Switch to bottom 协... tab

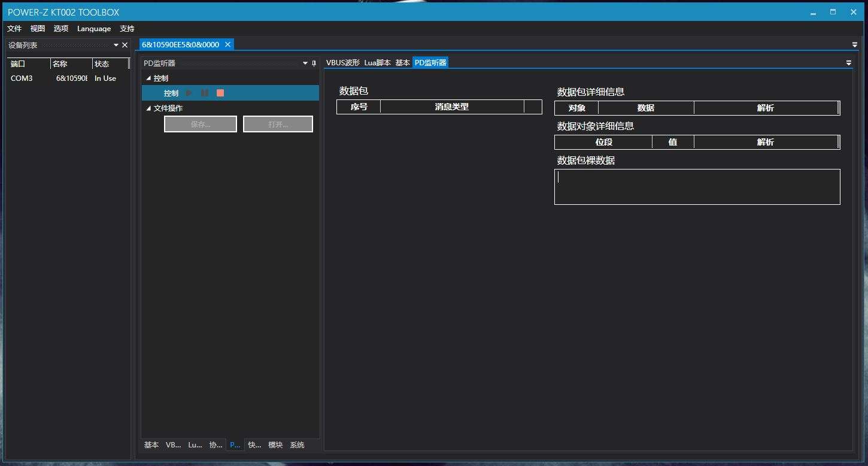[216, 445]
